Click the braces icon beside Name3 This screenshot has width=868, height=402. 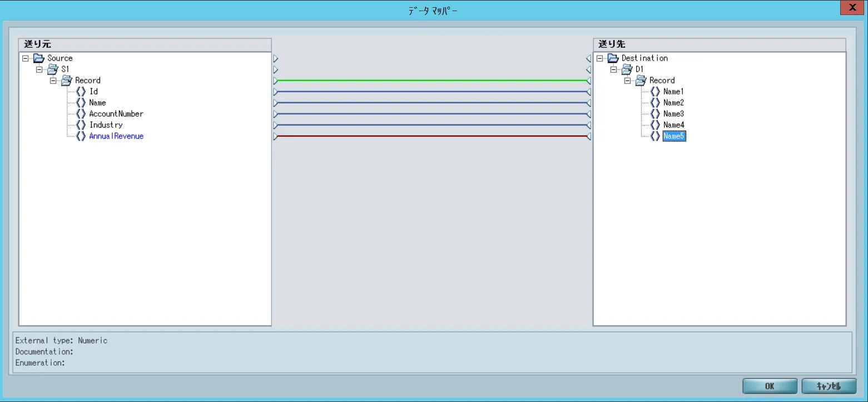tap(655, 114)
